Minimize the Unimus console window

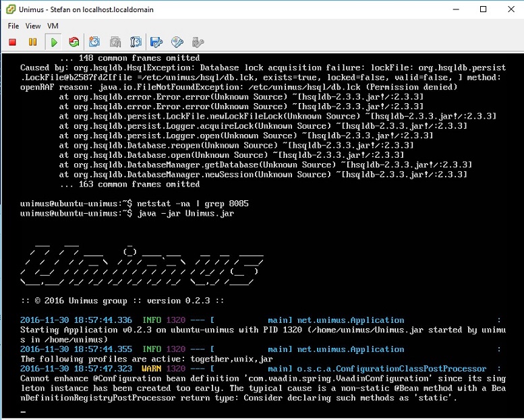pyautogui.click(x=456, y=9)
